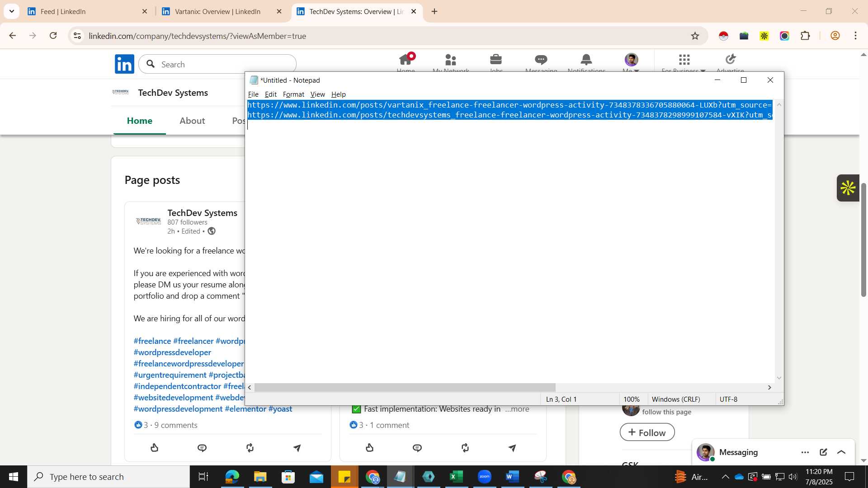Switch to Vartanix: Overview tab
Viewport: 868px width, 488px height.
tap(222, 11)
